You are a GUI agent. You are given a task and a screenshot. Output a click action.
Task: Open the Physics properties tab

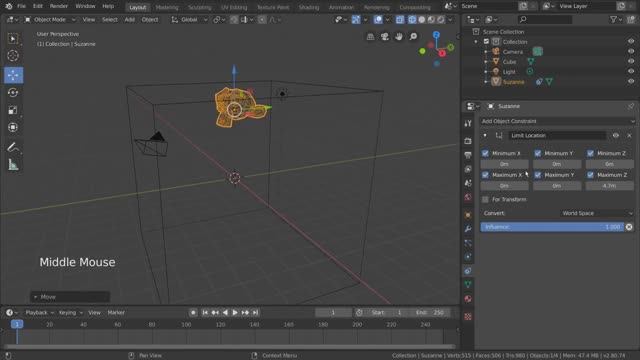click(x=468, y=257)
